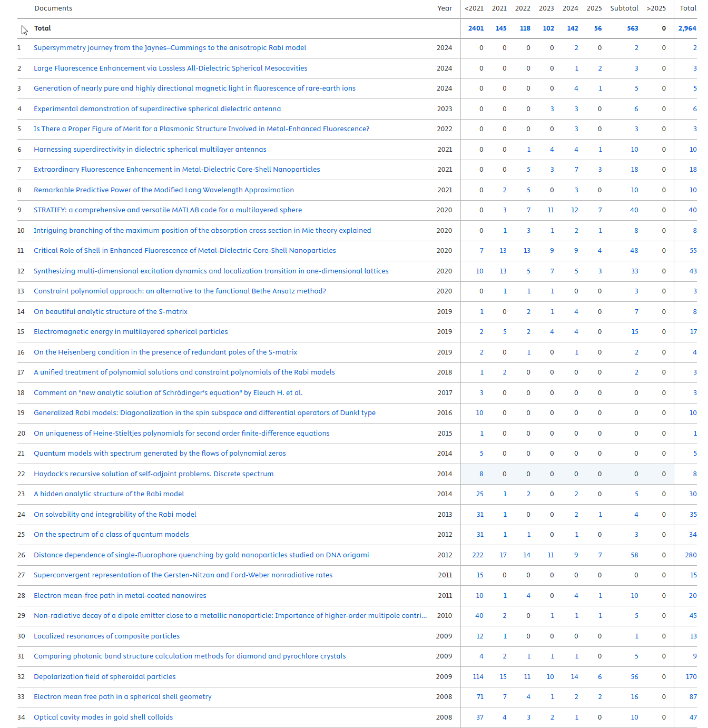This screenshot has height=728, width=708.
Task: Click total citations before 2021 value 2401
Action: pos(476,28)
